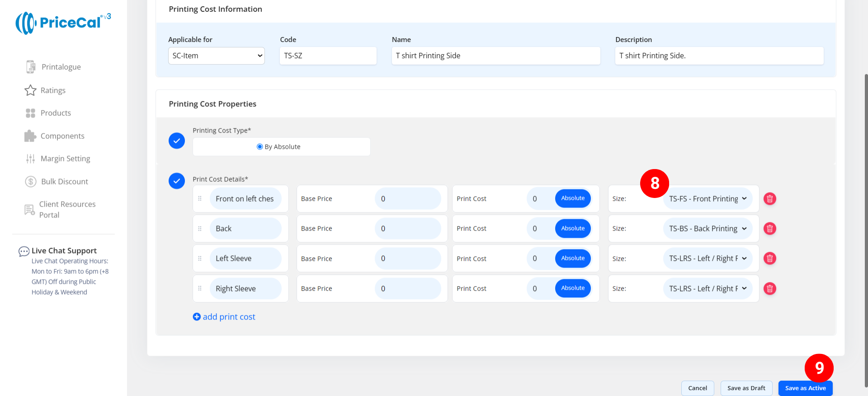
Task: Toggle Absolute on Front on left chest row
Action: tap(572, 198)
